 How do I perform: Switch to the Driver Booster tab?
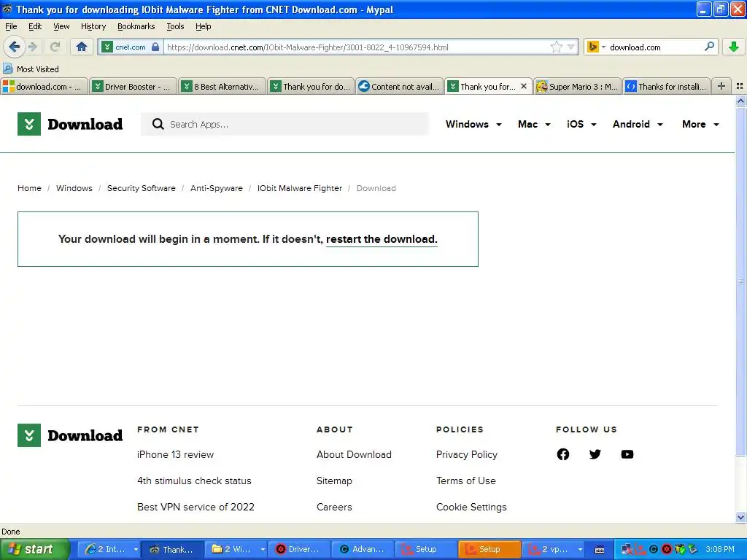click(x=133, y=86)
